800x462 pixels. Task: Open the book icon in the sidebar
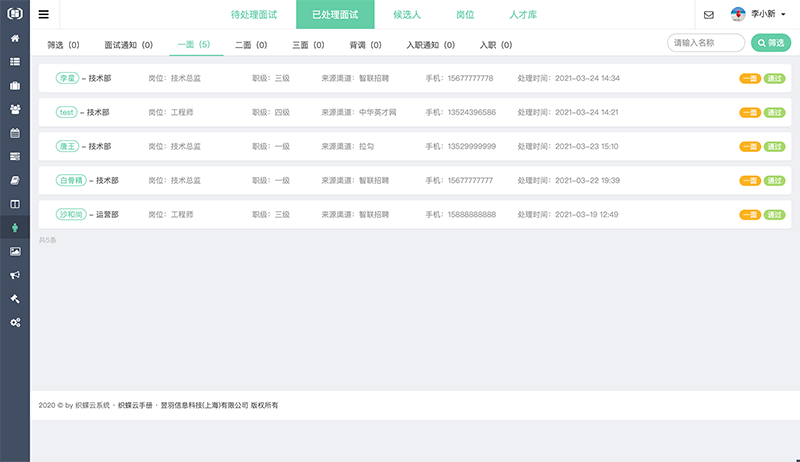tap(15, 180)
